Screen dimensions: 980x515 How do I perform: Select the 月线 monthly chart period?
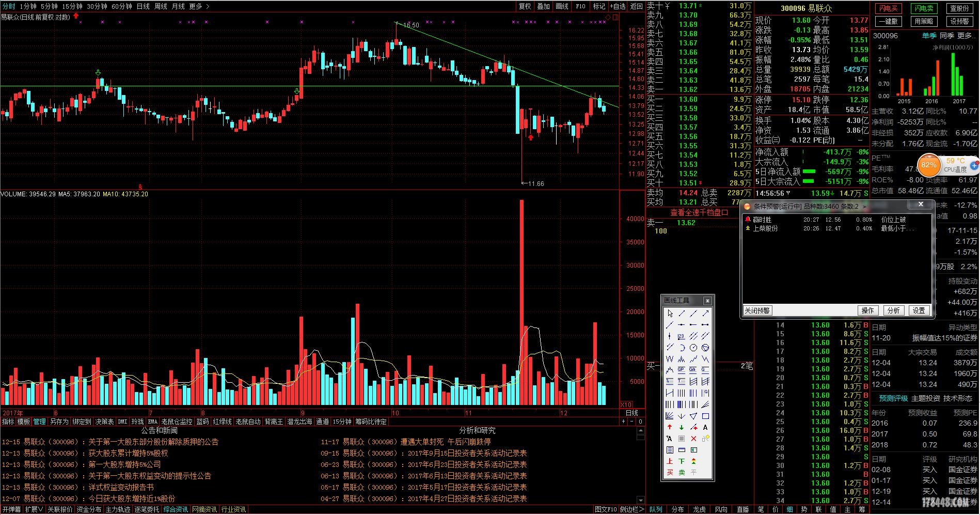coord(178,6)
